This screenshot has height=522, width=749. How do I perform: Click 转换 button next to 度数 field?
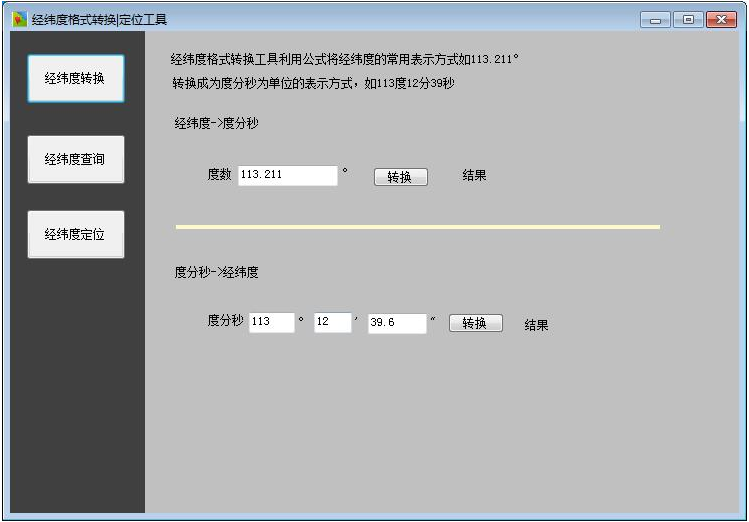coord(400,177)
